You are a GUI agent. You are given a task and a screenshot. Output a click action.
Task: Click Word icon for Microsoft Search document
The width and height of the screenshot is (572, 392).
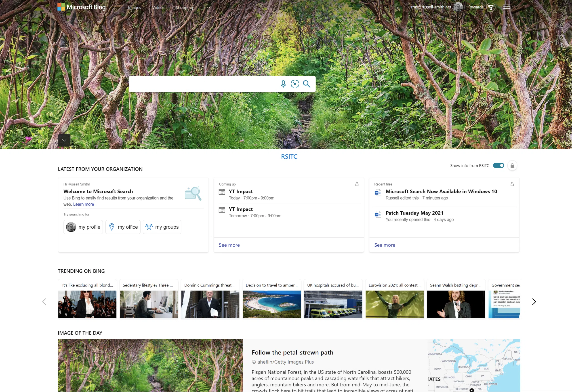pyautogui.click(x=378, y=193)
